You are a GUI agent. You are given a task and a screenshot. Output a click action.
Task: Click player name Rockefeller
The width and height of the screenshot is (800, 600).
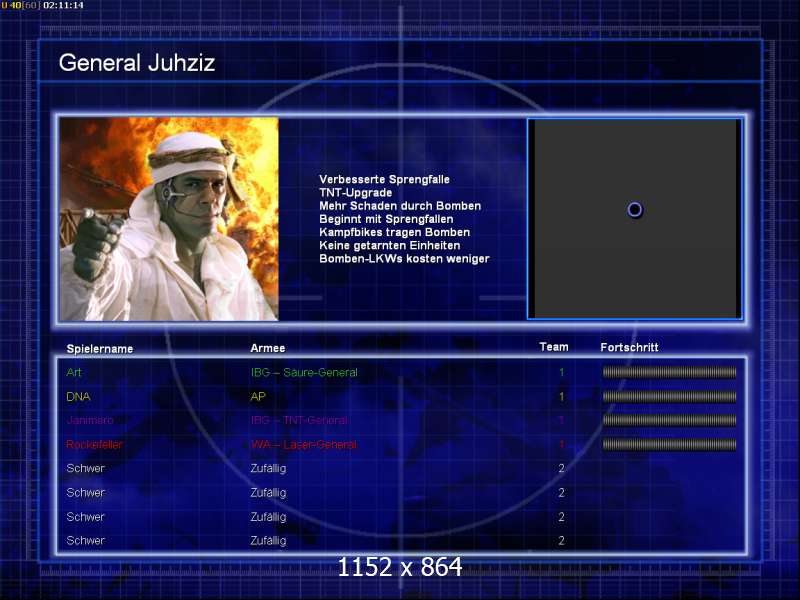click(94, 445)
